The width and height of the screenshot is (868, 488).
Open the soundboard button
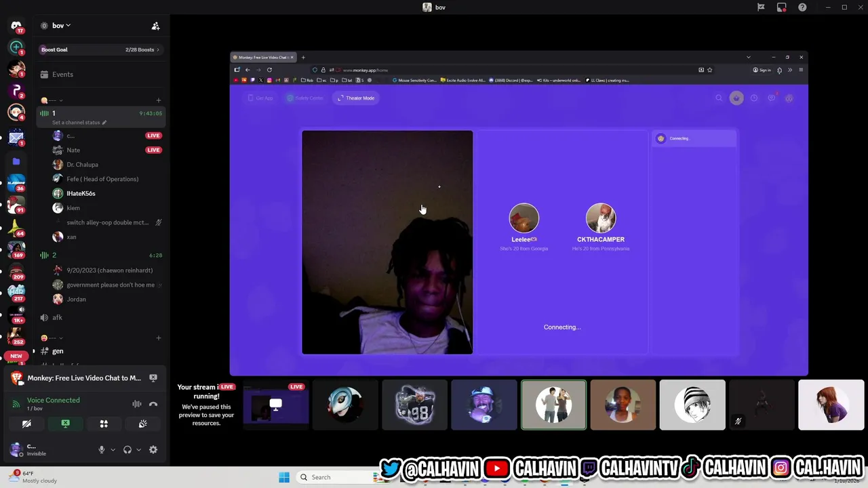142,424
